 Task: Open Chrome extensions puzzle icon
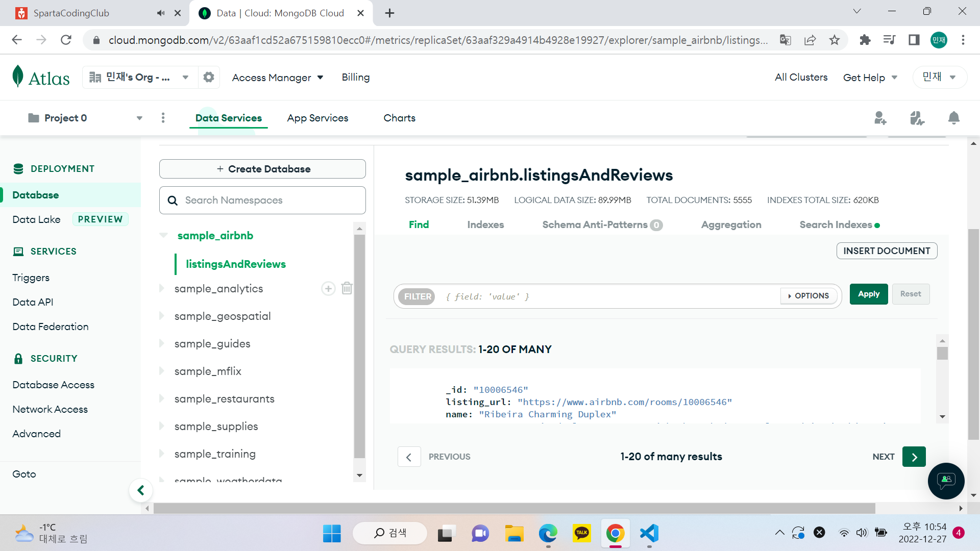point(865,40)
